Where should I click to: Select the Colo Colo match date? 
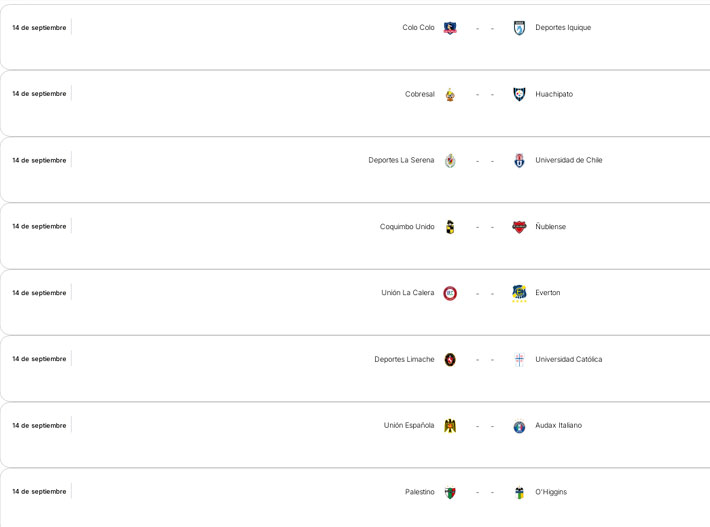tap(39, 28)
